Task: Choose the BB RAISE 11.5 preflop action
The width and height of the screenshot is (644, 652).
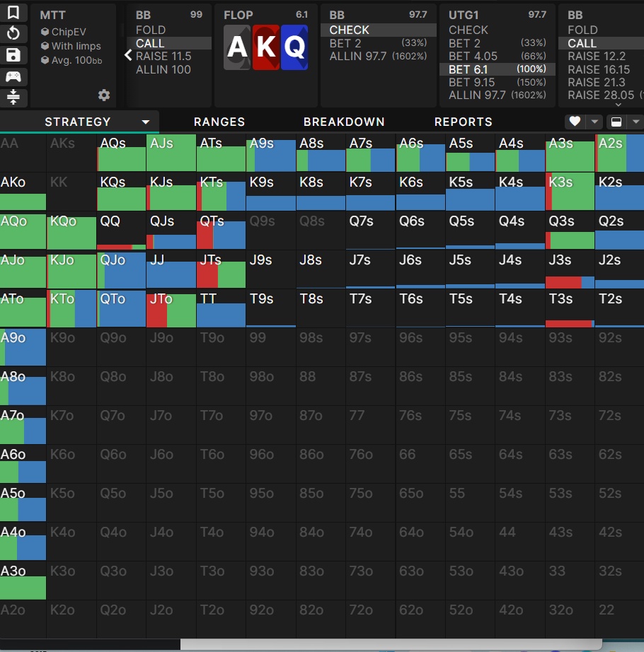Action: (163, 57)
